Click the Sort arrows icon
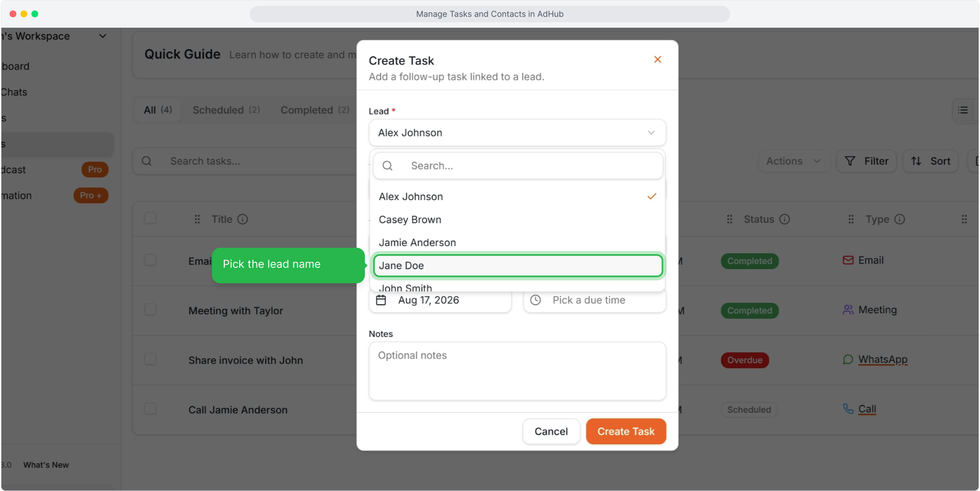The image size is (980, 491). (x=916, y=161)
